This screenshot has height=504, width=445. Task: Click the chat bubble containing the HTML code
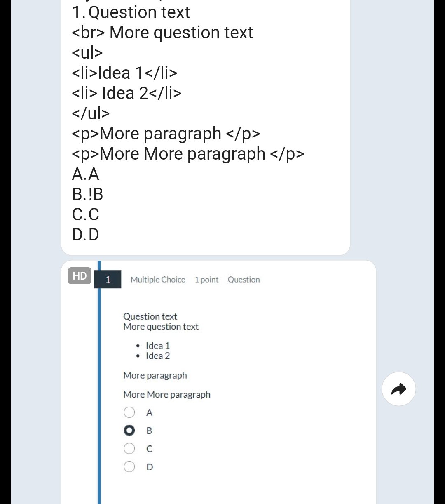tap(205, 124)
